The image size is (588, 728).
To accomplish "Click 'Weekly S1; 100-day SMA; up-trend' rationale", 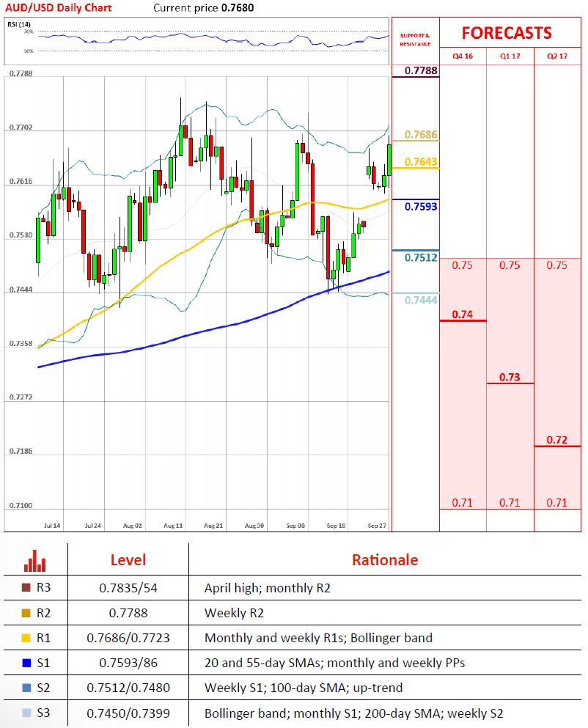I will (x=304, y=688).
